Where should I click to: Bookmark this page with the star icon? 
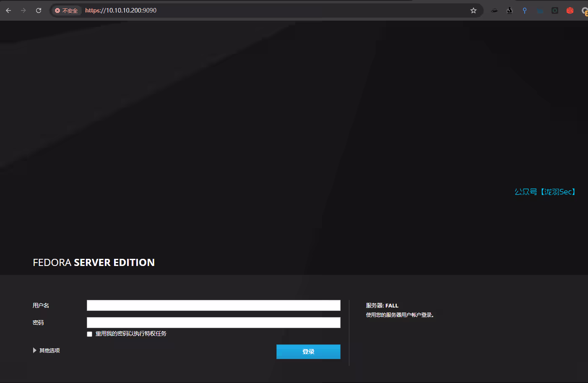click(x=474, y=10)
